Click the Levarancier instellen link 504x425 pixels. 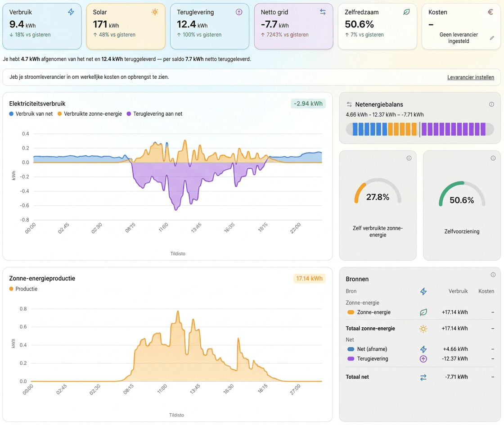tap(471, 77)
